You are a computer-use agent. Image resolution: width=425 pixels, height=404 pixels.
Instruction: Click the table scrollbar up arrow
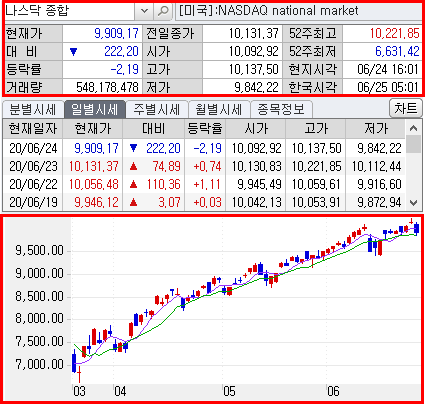(x=414, y=128)
